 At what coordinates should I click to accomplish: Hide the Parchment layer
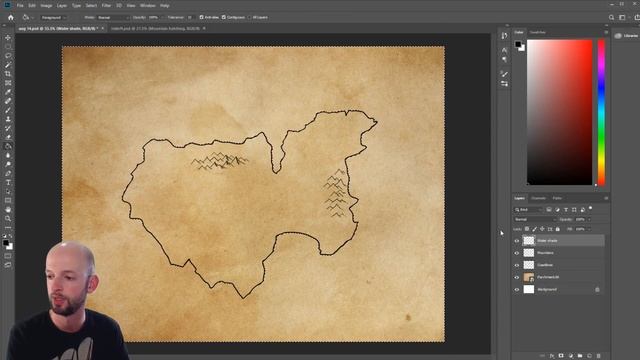(517, 278)
